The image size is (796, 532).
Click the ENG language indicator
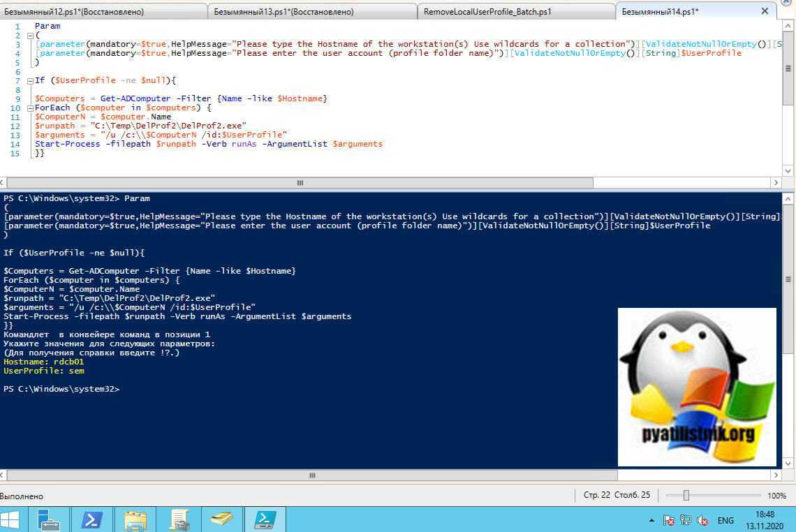coord(725,520)
